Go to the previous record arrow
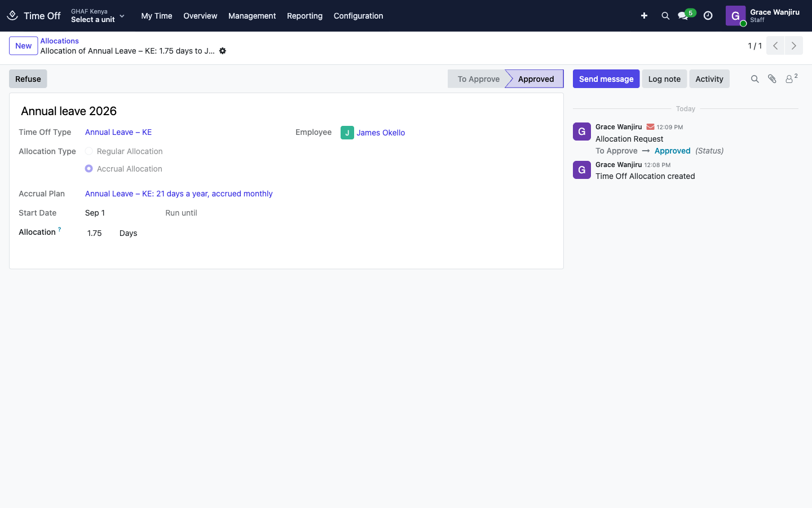This screenshot has height=508, width=812. (x=775, y=46)
